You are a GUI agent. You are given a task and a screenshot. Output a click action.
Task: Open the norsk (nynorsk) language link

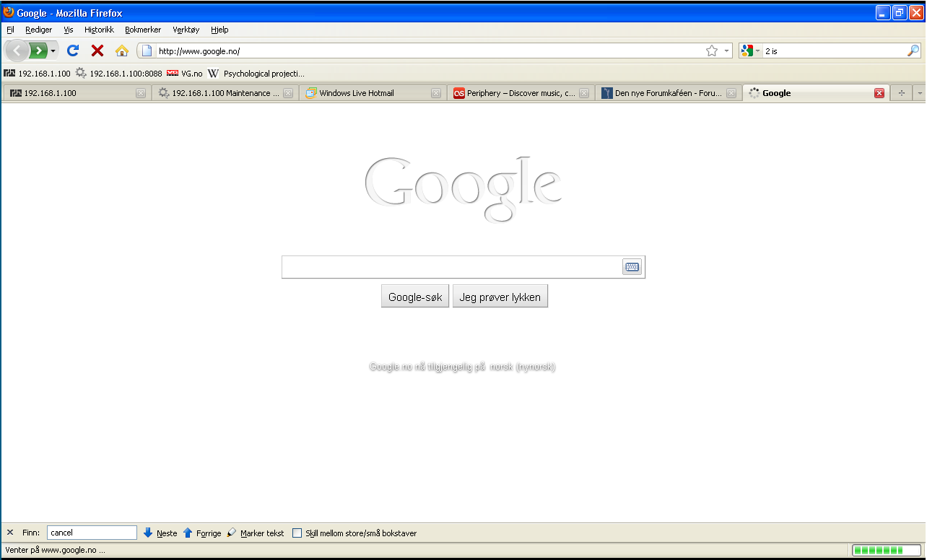pos(523,367)
